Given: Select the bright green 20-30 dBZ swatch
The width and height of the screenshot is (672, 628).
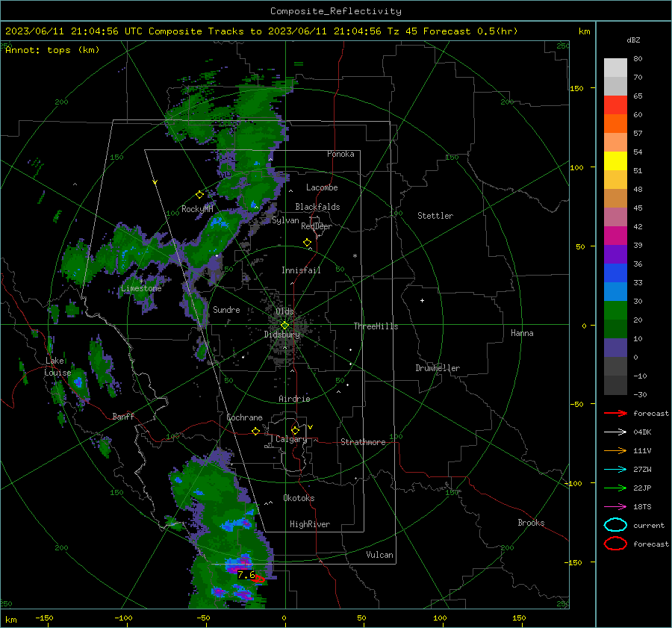Looking at the screenshot, I should pos(615,311).
